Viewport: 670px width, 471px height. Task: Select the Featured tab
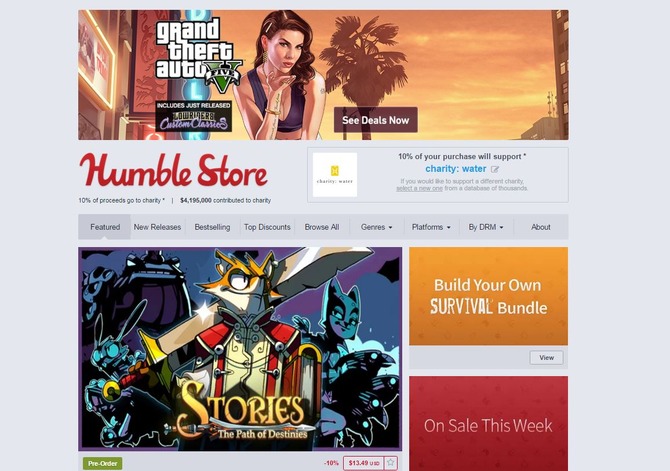pos(105,227)
